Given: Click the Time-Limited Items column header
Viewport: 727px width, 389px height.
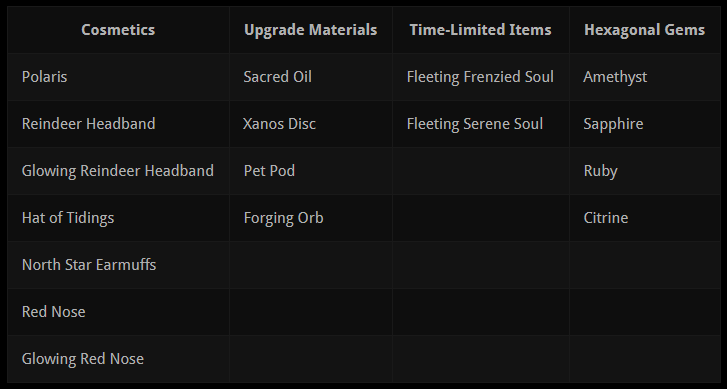Looking at the screenshot, I should (481, 30).
